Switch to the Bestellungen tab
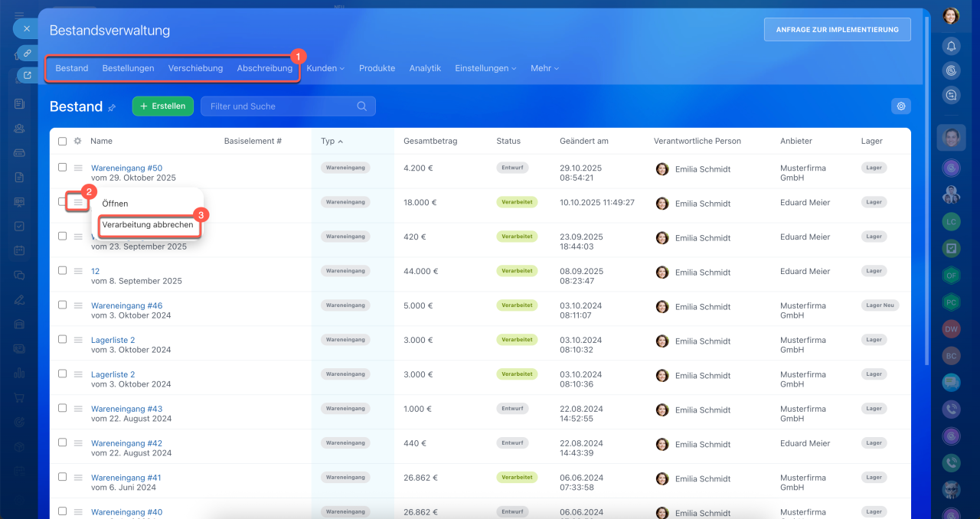This screenshot has height=519, width=980. (x=128, y=68)
